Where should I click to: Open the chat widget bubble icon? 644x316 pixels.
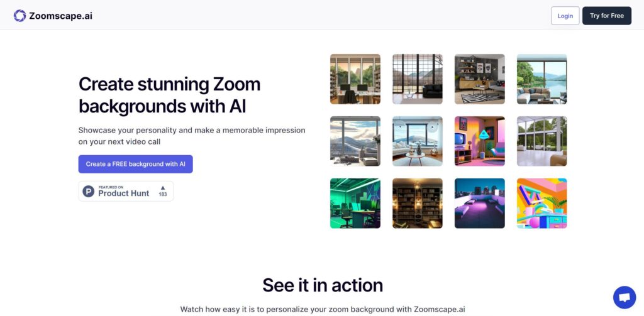625,297
